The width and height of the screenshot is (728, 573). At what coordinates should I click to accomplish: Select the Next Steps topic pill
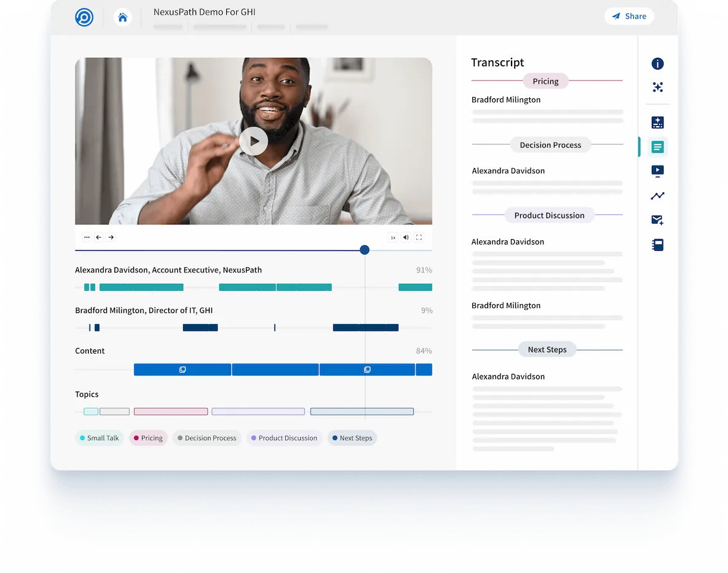(352, 438)
